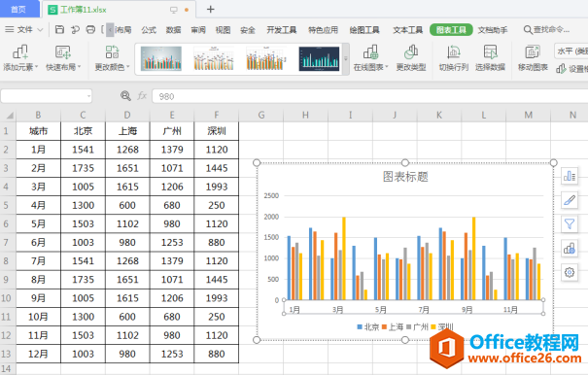Select column header K
Viewport: 588px width, 375px height.
[x=439, y=115]
